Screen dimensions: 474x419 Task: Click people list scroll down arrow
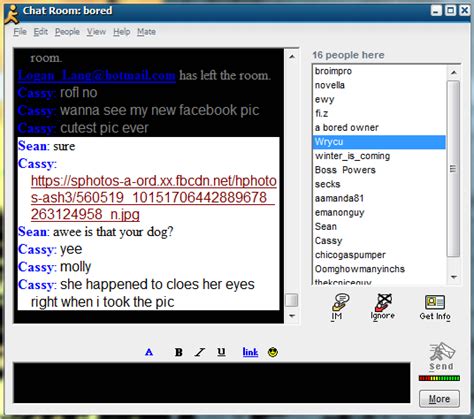[453, 277]
